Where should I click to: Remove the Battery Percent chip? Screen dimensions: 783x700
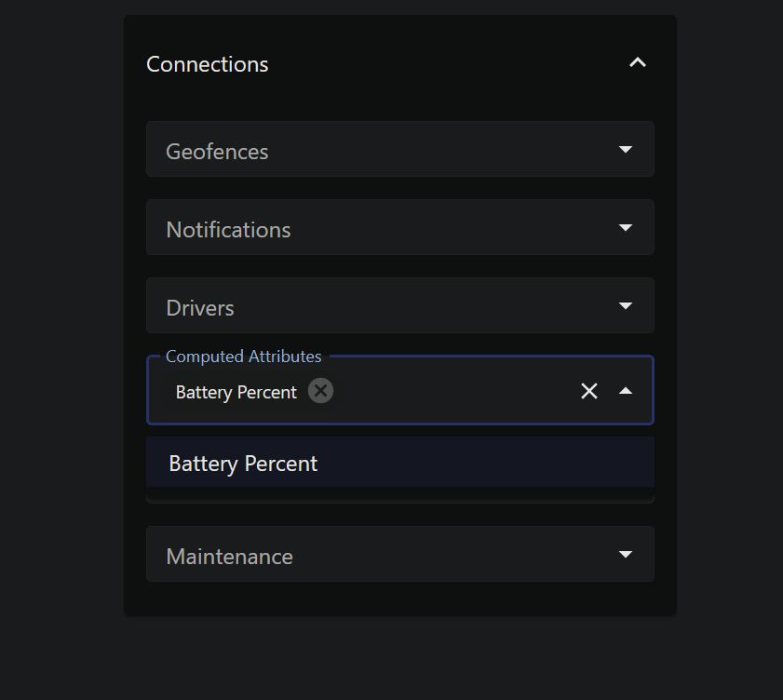(320, 391)
